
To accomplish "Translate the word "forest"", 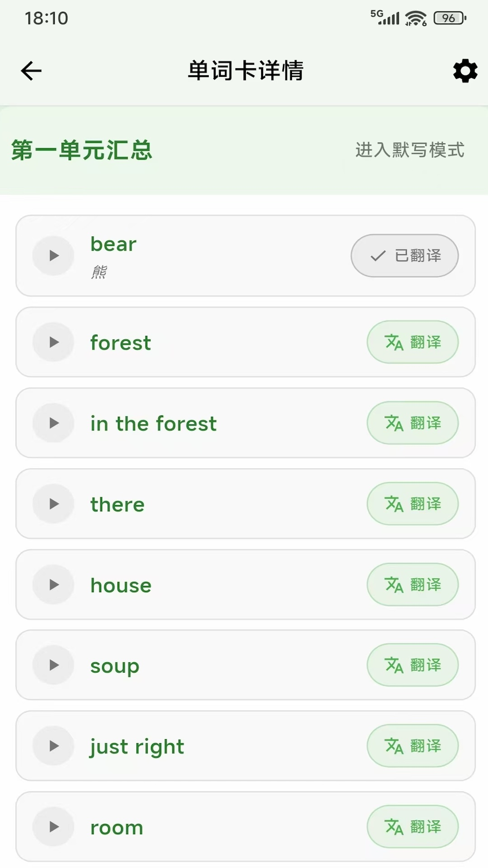I will [x=413, y=342].
